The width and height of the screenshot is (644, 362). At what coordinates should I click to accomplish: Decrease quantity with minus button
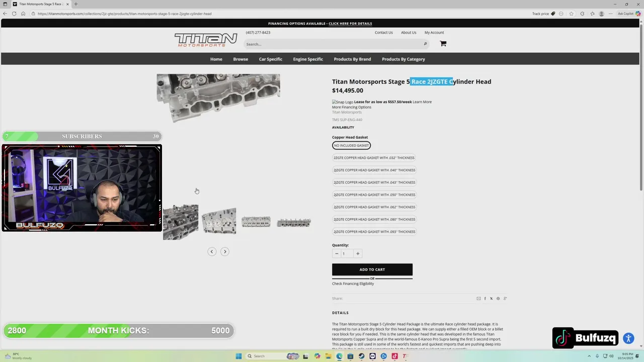click(337, 253)
